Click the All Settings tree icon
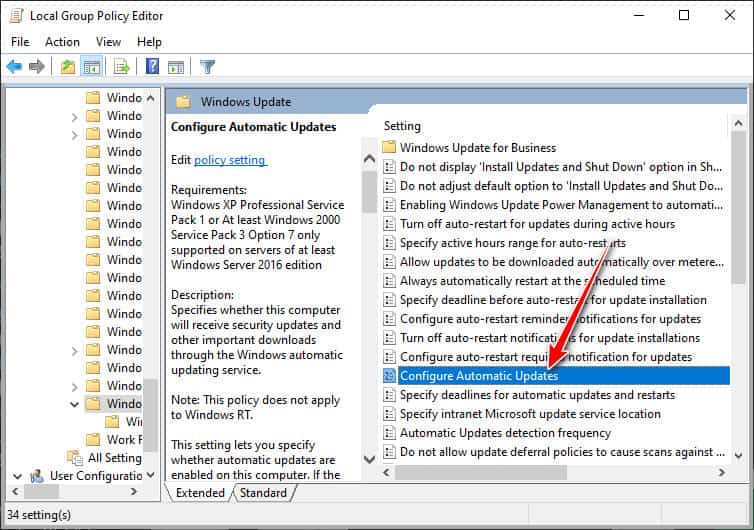 (75, 457)
